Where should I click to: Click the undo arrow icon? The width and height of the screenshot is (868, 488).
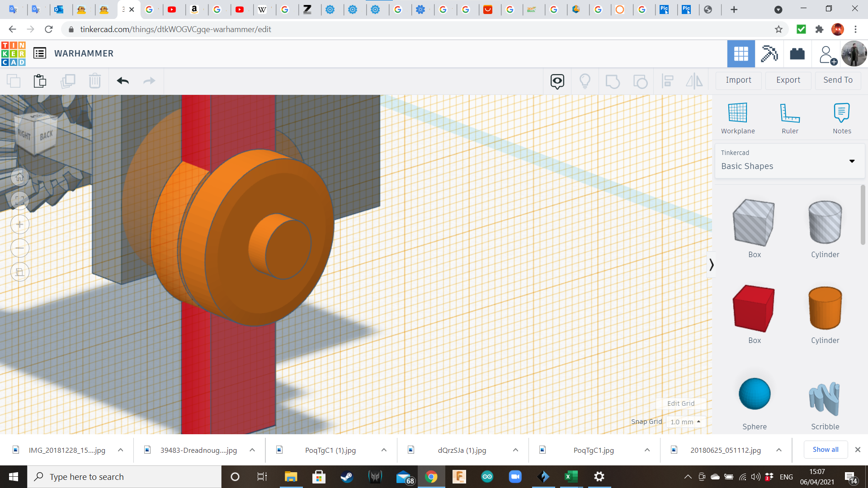tap(123, 81)
